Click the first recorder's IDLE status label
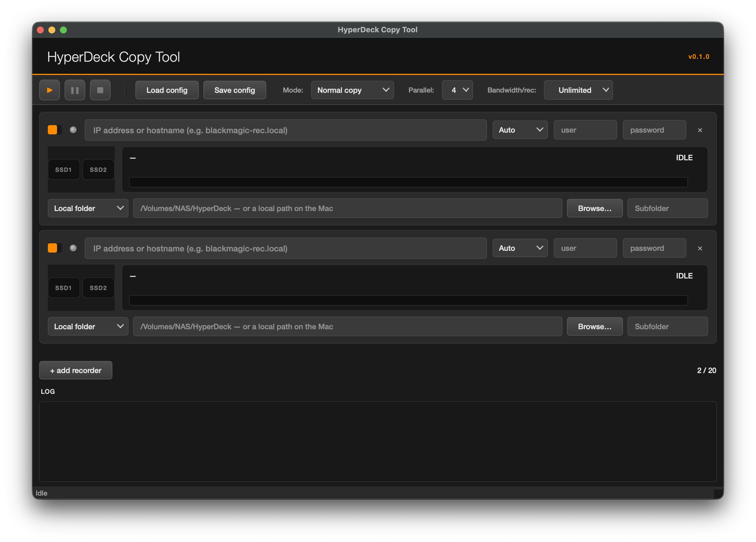Viewport: 756px width, 542px height. [684, 157]
